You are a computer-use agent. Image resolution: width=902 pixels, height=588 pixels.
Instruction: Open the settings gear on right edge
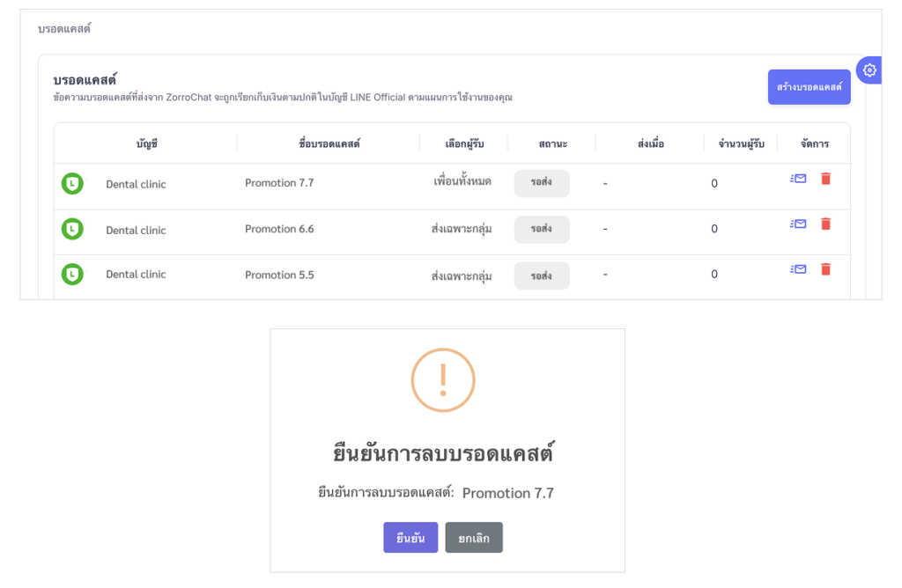[869, 70]
